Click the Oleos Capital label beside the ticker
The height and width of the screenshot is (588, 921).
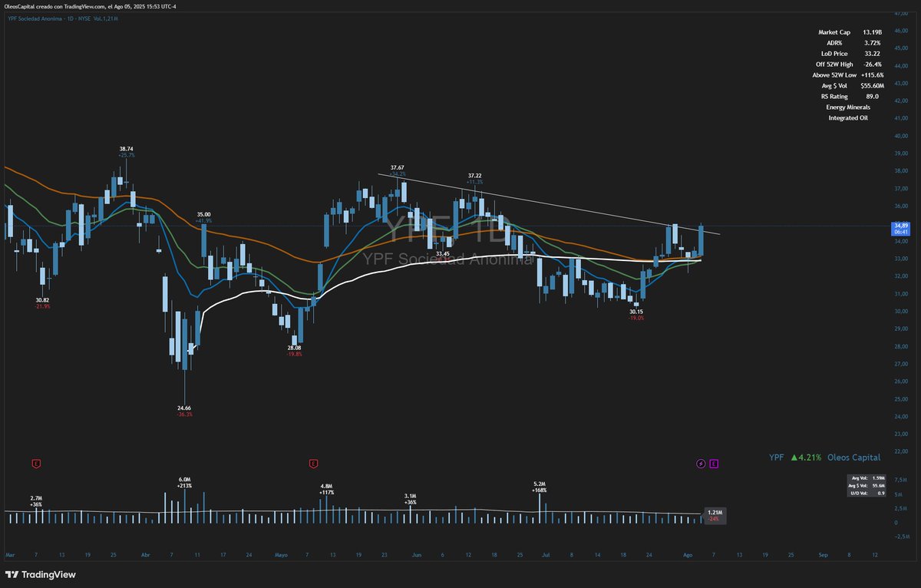[853, 457]
